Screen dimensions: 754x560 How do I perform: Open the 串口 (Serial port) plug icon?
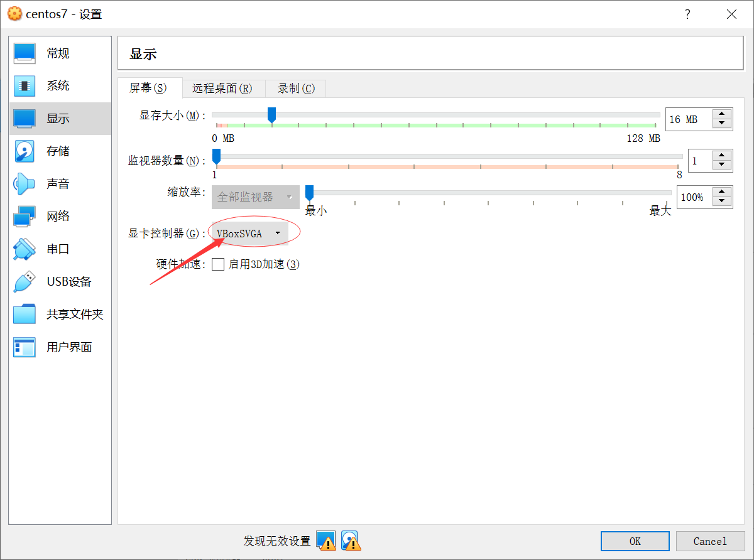25,249
